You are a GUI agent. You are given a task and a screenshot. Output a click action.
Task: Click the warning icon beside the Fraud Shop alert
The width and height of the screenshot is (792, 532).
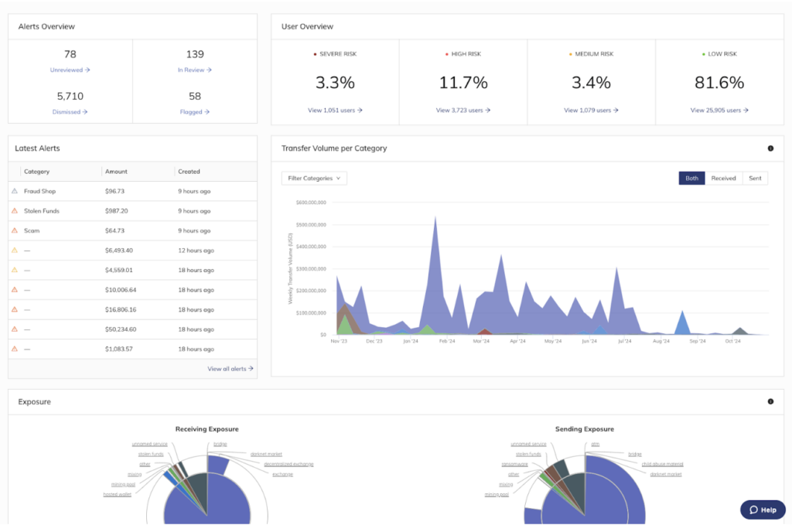pyautogui.click(x=16, y=191)
